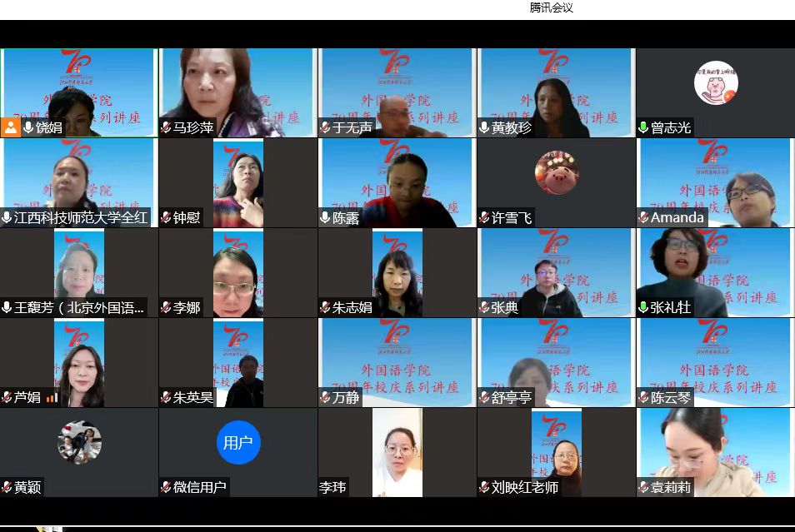Click the muted microphone icon for 马珍萍

166,127
